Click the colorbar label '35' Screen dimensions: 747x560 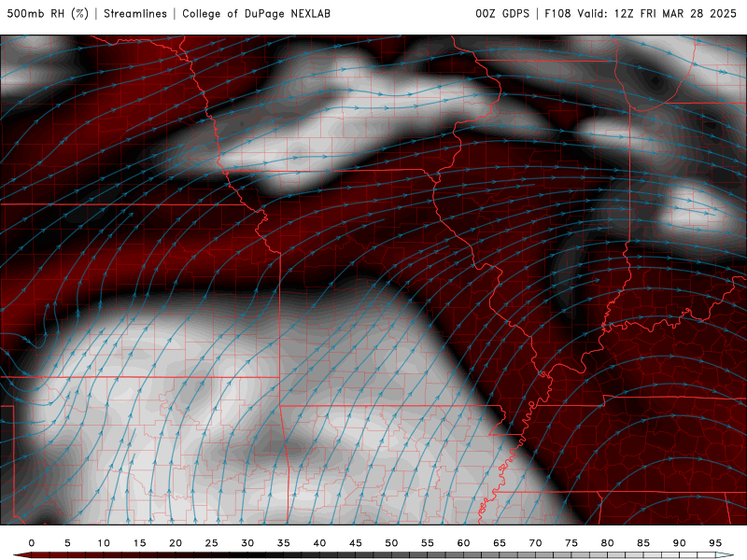coord(284,543)
